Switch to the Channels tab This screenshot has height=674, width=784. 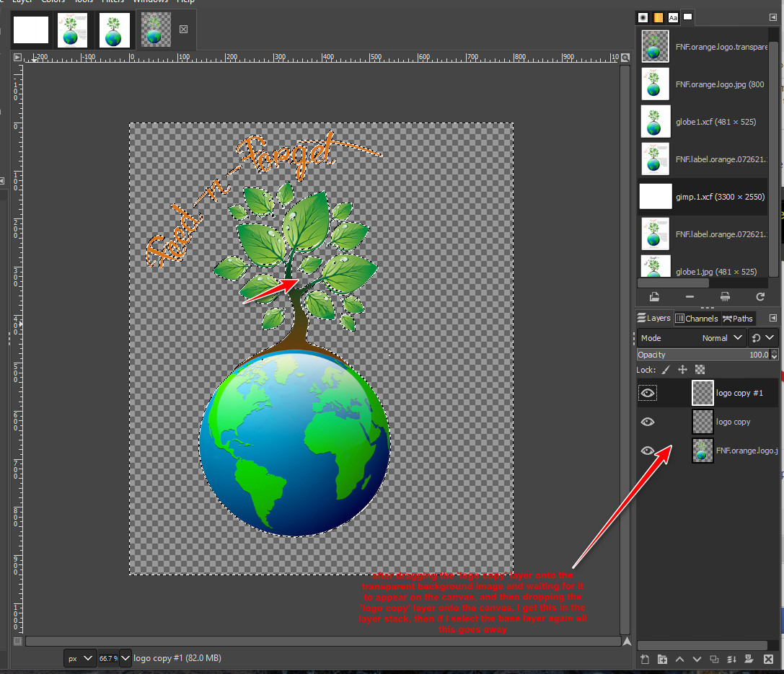coord(696,318)
